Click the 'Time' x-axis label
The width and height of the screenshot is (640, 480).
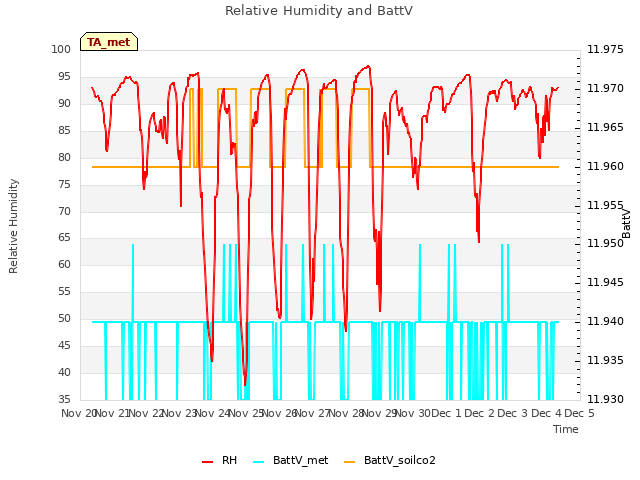click(x=566, y=429)
